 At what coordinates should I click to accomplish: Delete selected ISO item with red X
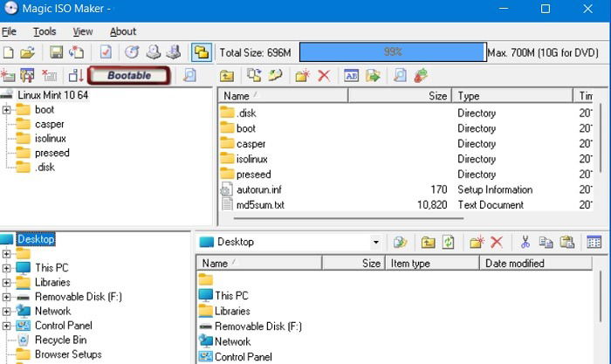324,76
